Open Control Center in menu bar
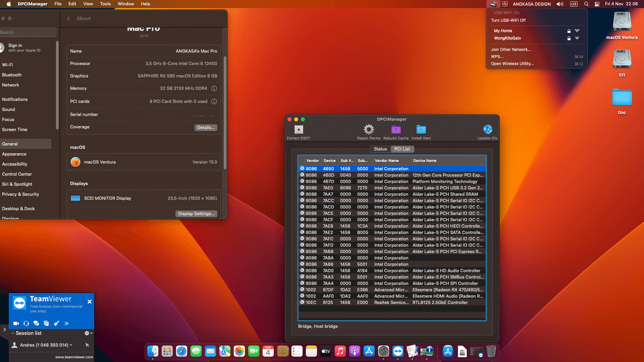This screenshot has height=362, width=644. click(x=597, y=4)
